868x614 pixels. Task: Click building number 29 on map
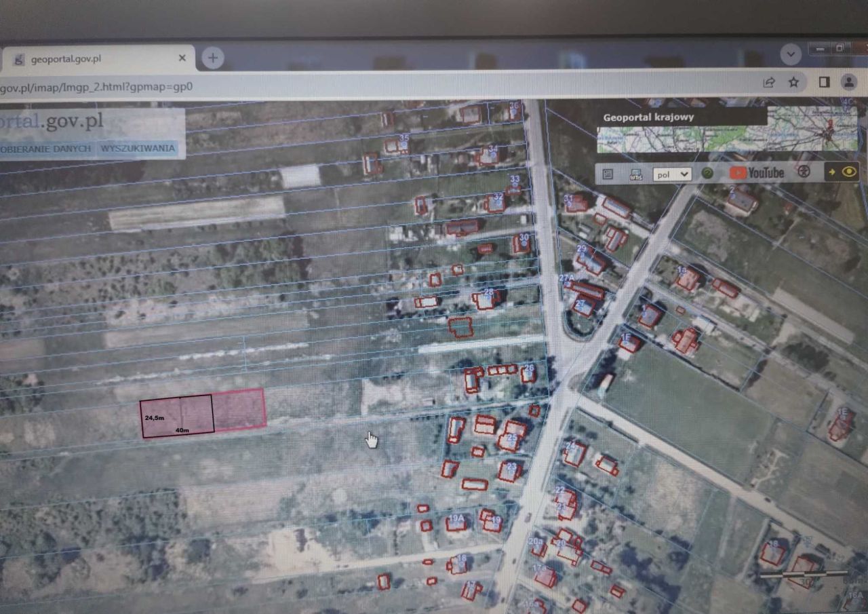[x=581, y=249]
